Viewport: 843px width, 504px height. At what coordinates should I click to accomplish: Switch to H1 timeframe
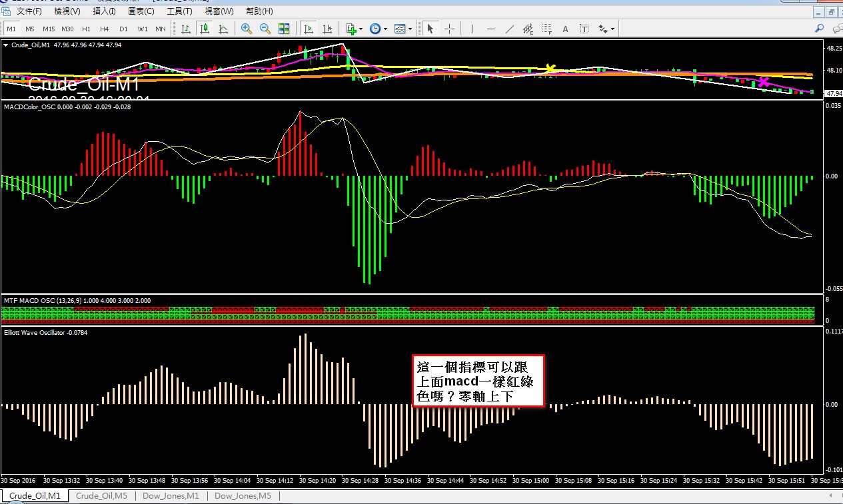[x=86, y=29]
